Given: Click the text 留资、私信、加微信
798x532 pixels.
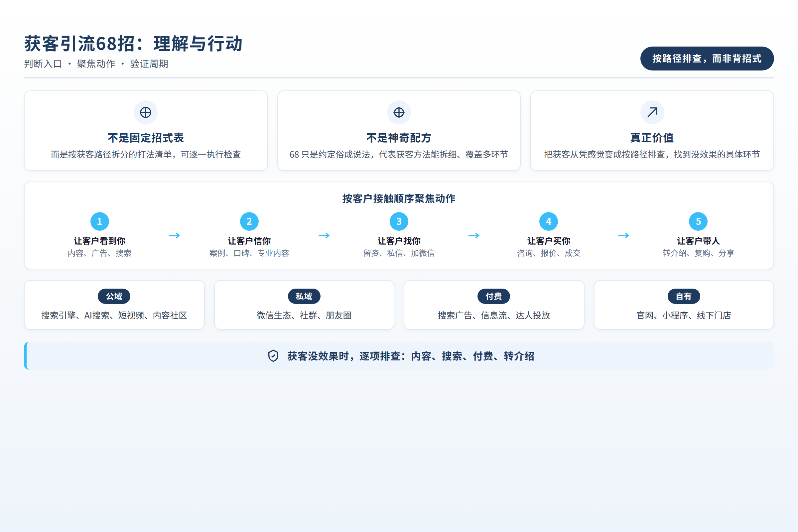Looking at the screenshot, I should click(x=399, y=253).
